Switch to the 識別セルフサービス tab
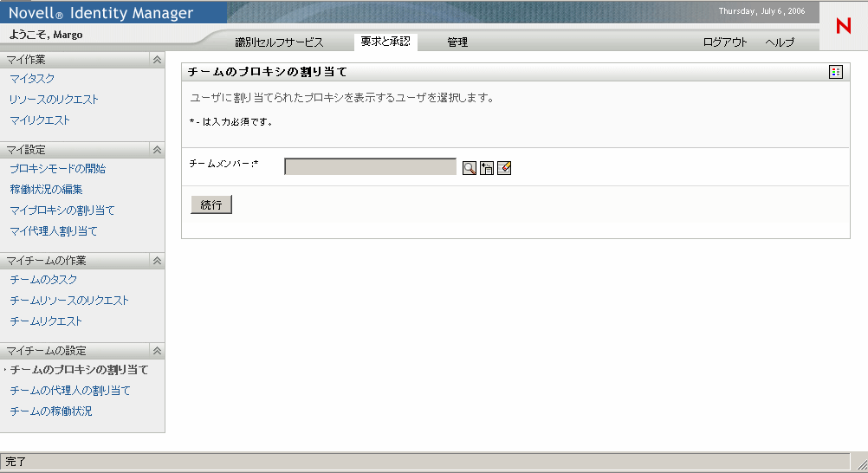This screenshot has width=868, height=473. (x=279, y=42)
